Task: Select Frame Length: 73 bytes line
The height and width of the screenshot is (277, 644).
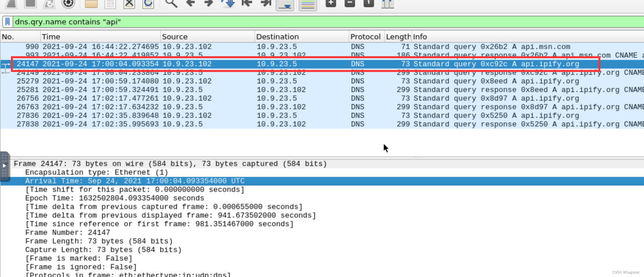Action: (x=322, y=241)
